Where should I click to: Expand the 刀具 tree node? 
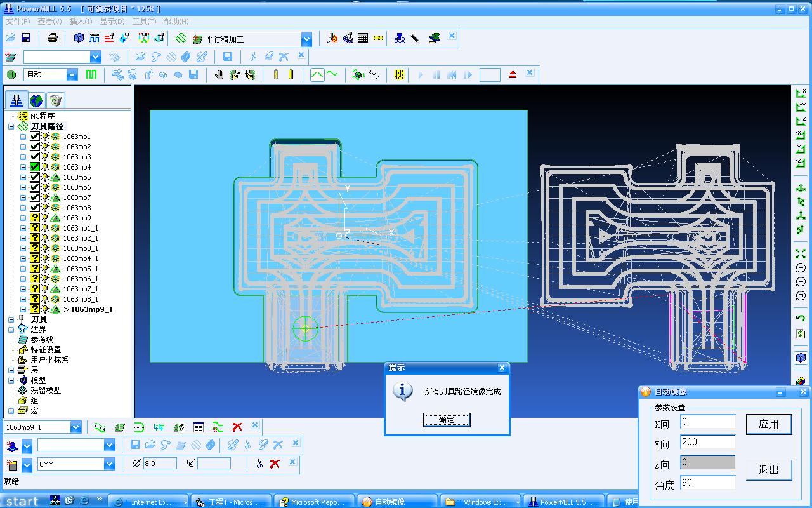tap(11, 319)
